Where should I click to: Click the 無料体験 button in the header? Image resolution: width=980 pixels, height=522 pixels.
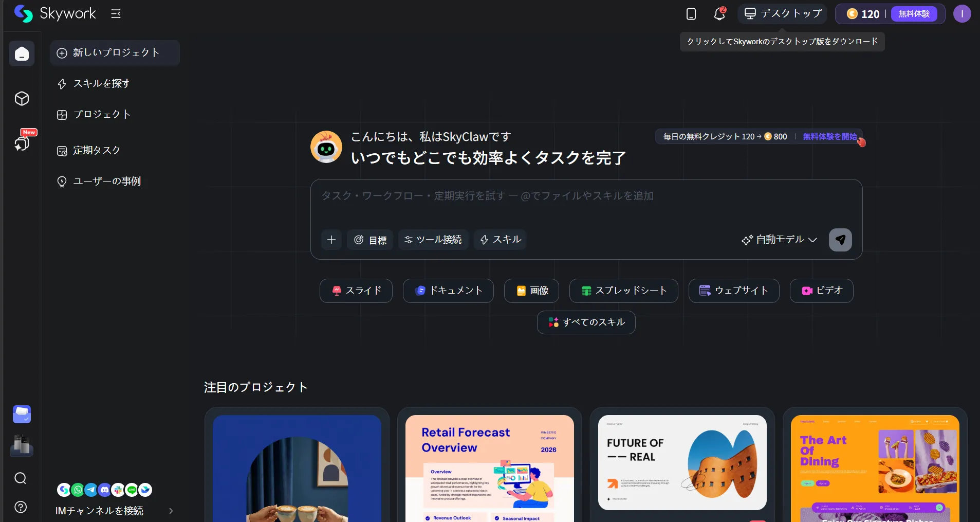(914, 14)
